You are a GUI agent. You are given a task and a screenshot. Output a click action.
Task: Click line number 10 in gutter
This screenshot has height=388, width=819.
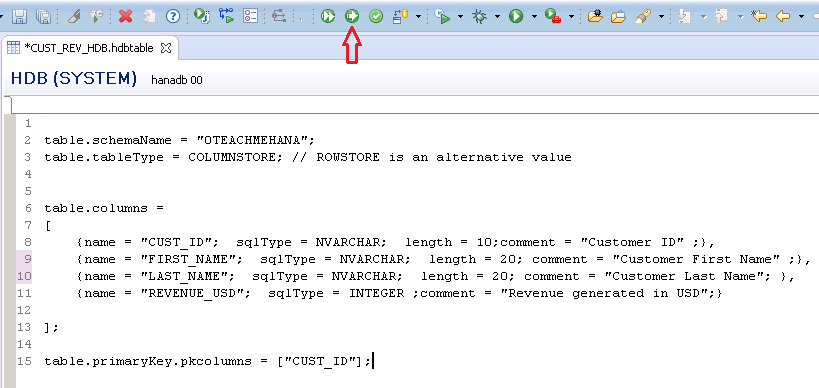(x=24, y=276)
